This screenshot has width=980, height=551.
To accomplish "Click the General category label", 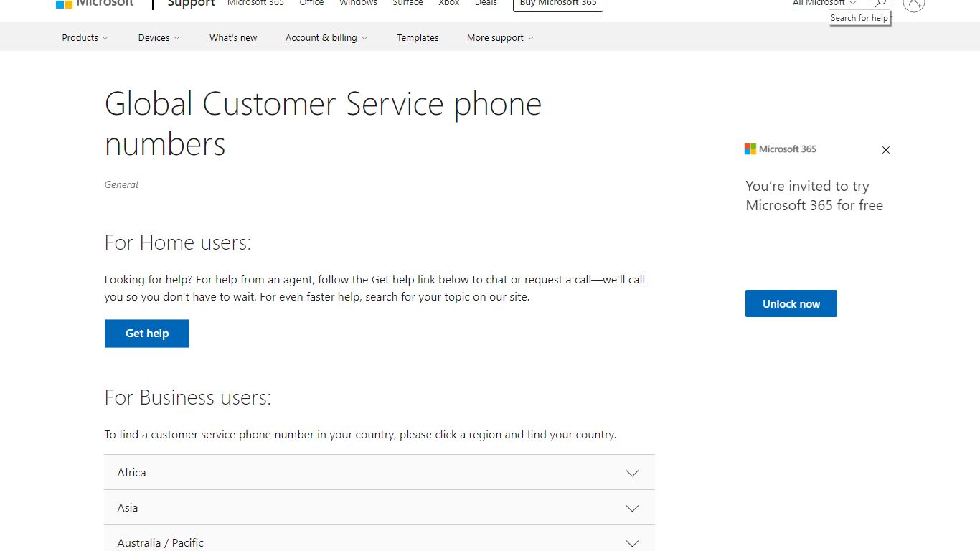I will coord(121,184).
